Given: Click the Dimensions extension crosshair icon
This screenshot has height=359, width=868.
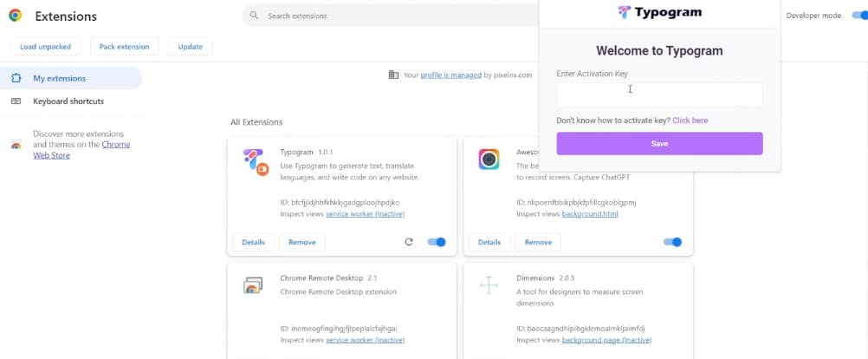Looking at the screenshot, I should click(489, 285).
